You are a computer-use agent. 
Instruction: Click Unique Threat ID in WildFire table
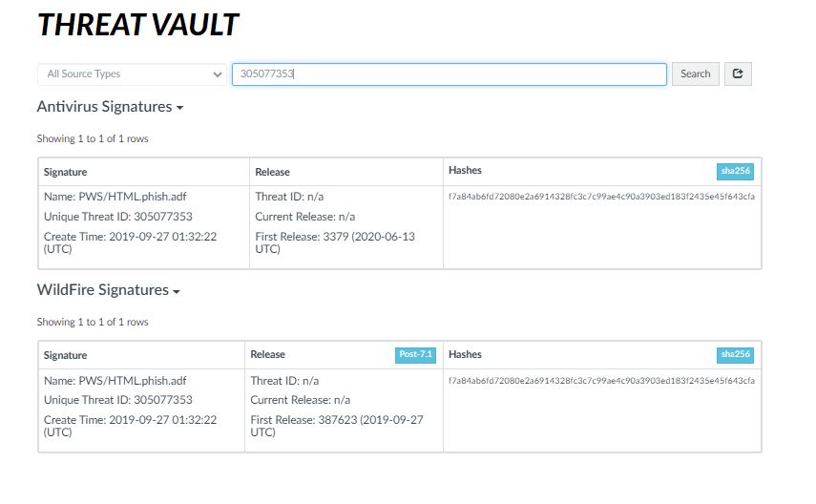pyautogui.click(x=118, y=400)
